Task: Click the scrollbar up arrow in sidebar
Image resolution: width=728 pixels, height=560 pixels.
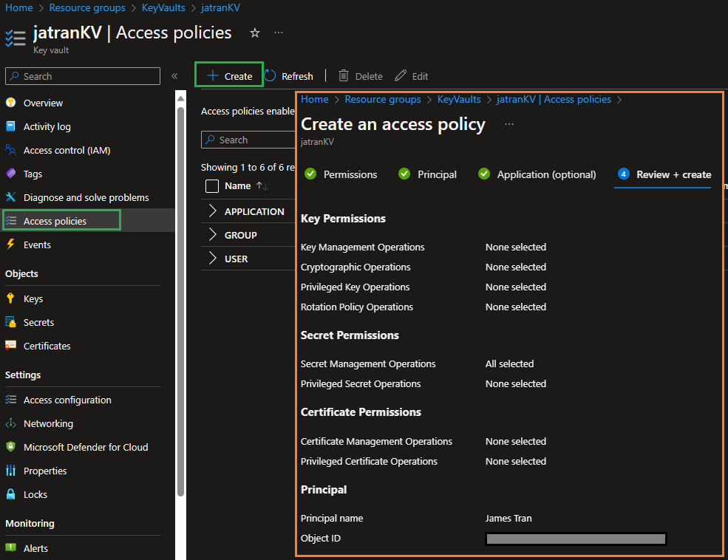Action: click(180, 98)
